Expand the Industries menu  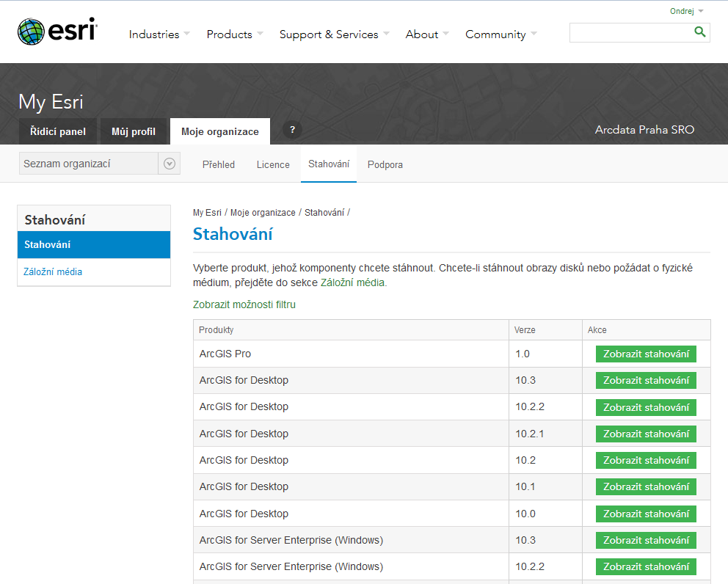click(x=159, y=34)
